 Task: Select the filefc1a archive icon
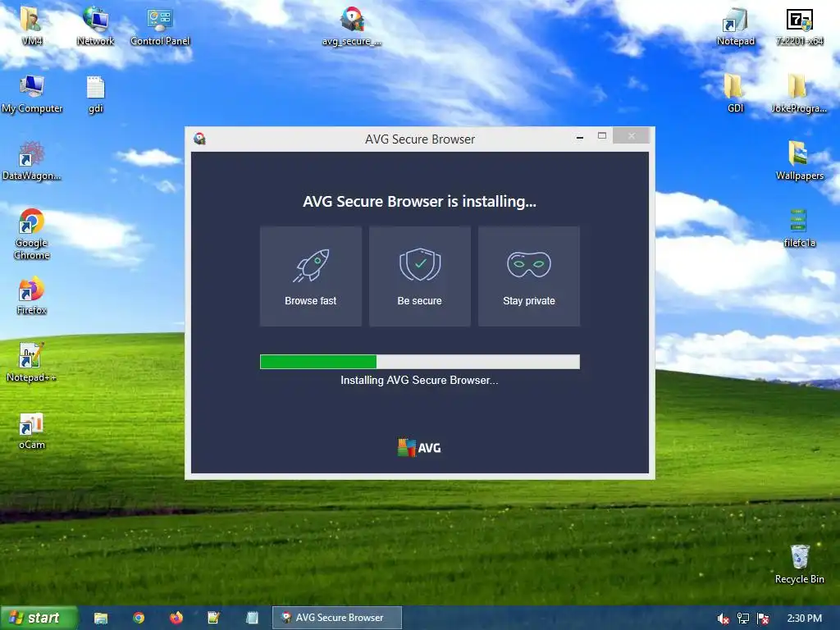(x=799, y=228)
